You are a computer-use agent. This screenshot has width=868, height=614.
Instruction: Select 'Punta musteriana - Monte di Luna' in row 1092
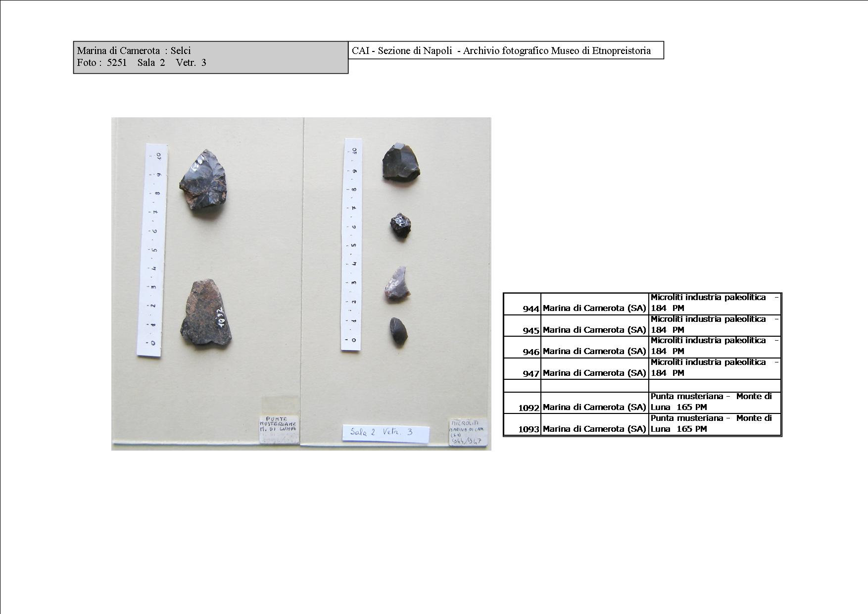711,402
